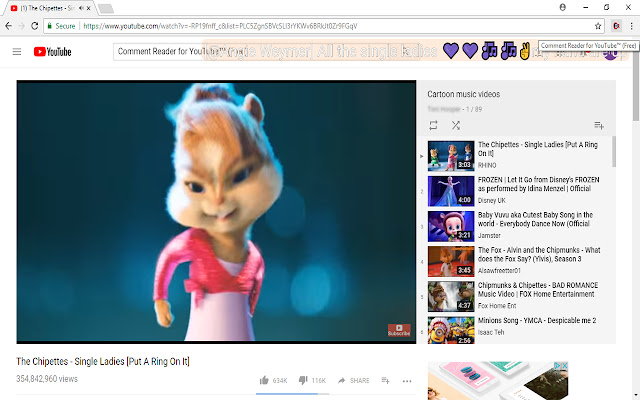Screen dimensions: 640x400
Task: Save the Cartoon music videos playlist
Action: (x=599, y=125)
